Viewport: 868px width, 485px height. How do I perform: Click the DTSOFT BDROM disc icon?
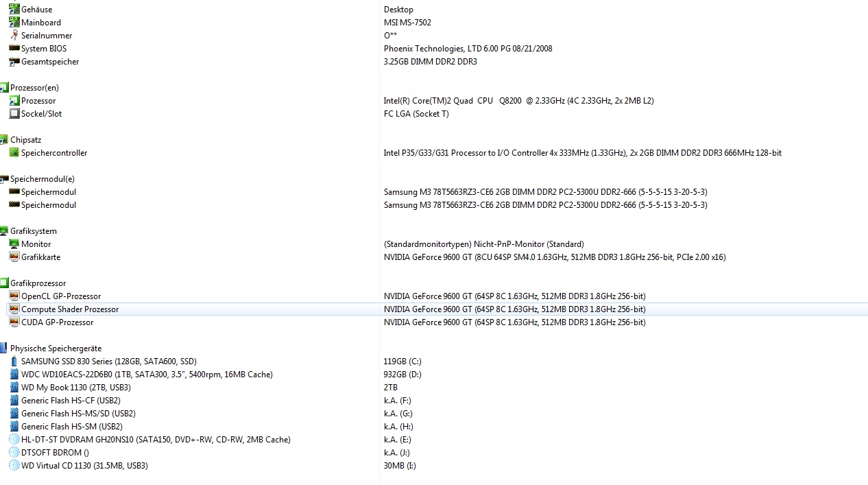coord(14,453)
